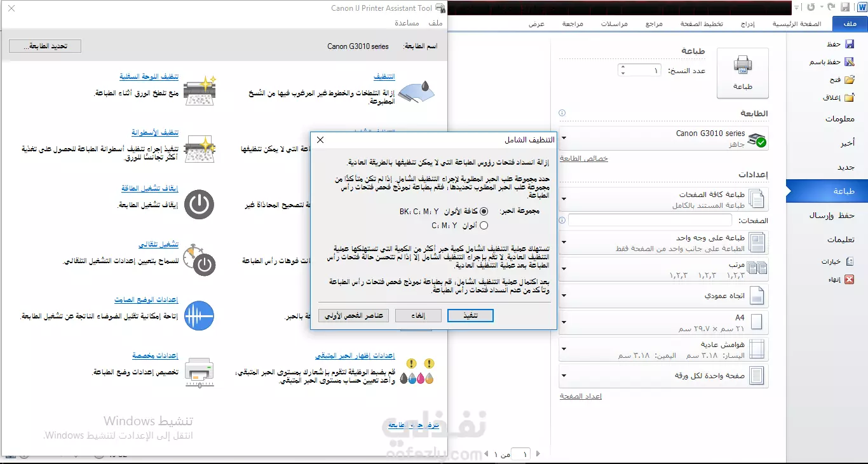Switch to 'تخطيط الصفحة' ribbon tab
Viewport: 868px width, 464px height.
tap(702, 24)
